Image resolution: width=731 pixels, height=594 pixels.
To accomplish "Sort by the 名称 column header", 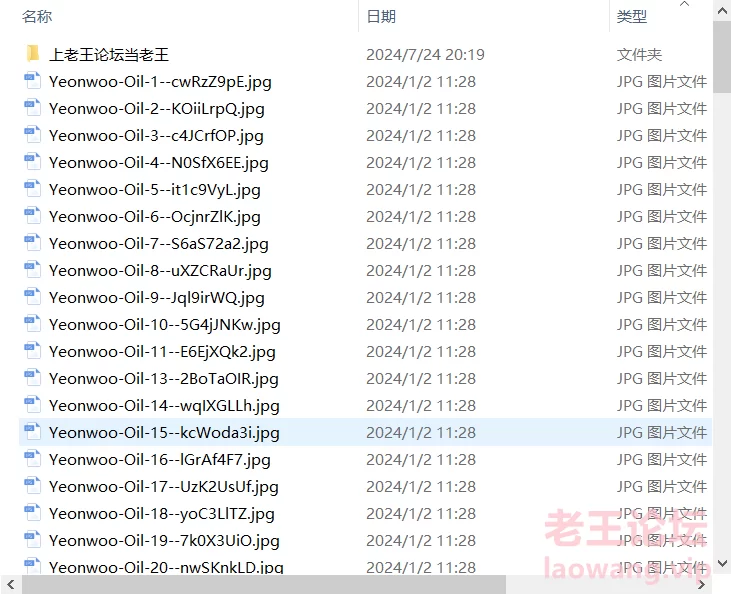I will click(37, 17).
